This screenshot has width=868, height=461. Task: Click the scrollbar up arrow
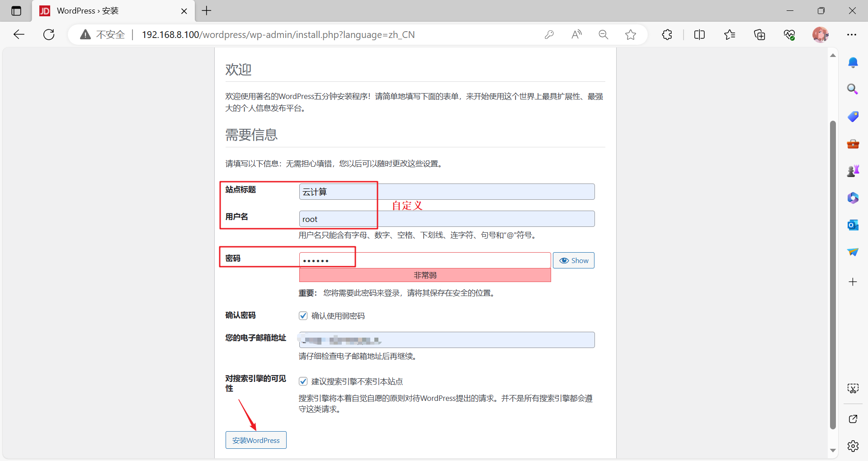[x=833, y=56]
